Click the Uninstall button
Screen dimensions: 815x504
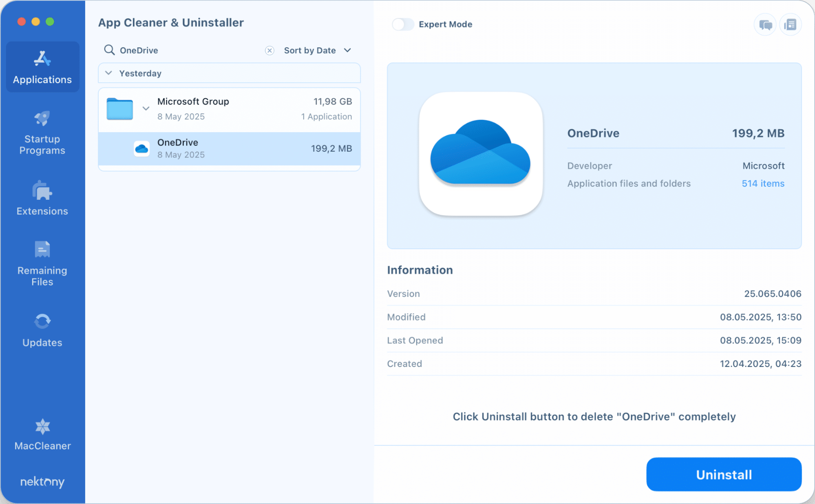[x=724, y=474]
